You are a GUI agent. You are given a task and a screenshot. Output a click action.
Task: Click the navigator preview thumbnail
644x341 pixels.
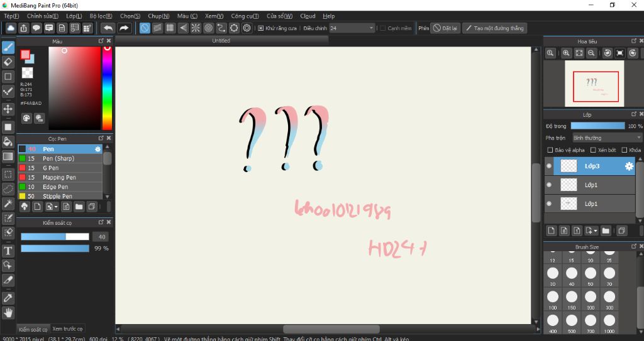pos(595,84)
